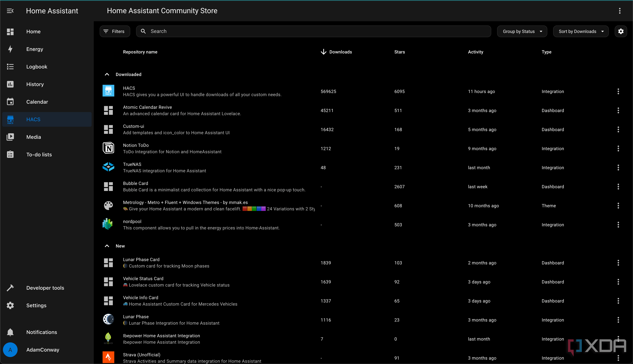Sort by the Stars column header
The height and width of the screenshot is (364, 633).
coord(399,52)
